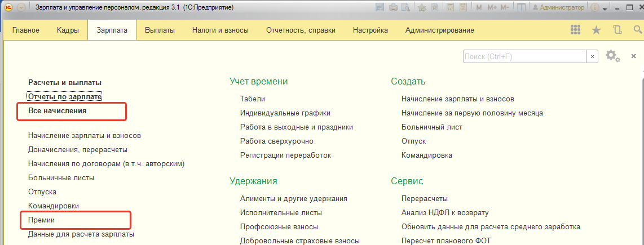Click the print icon in title bar
The height and width of the screenshot is (245, 644).
click(x=393, y=8)
